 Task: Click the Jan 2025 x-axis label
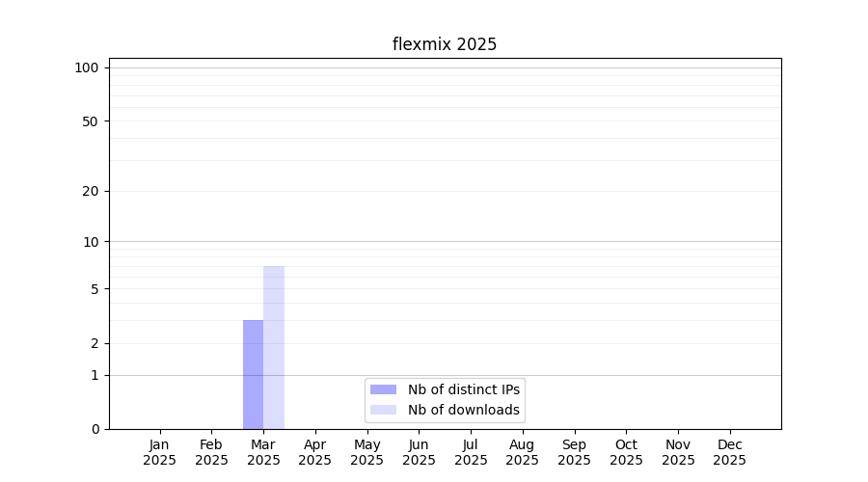click(x=160, y=452)
